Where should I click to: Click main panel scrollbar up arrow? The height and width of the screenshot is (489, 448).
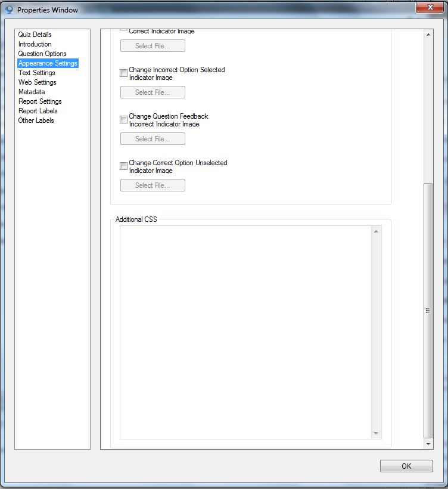pyautogui.click(x=428, y=35)
